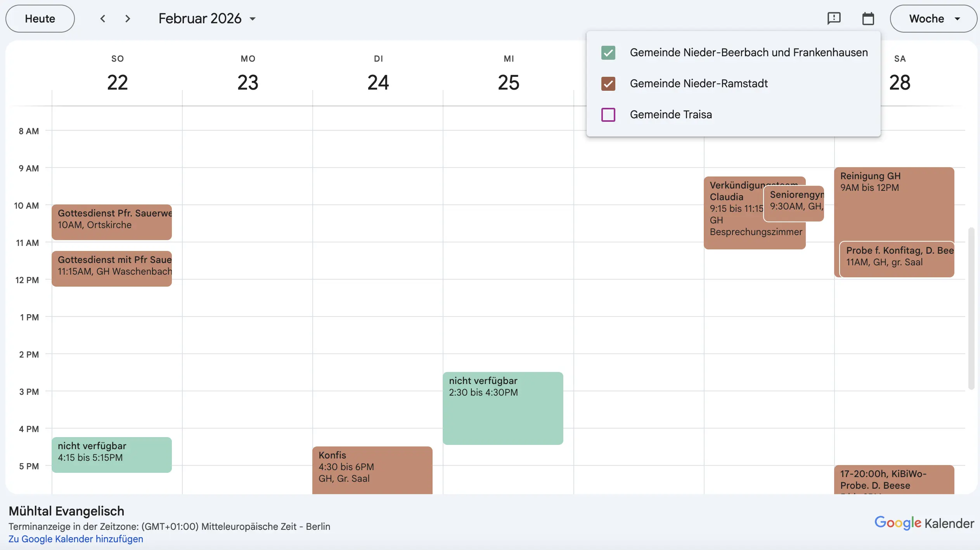Click Zu Google Kalender hinzufügen link
This screenshot has width=980, height=550.
[x=76, y=539]
